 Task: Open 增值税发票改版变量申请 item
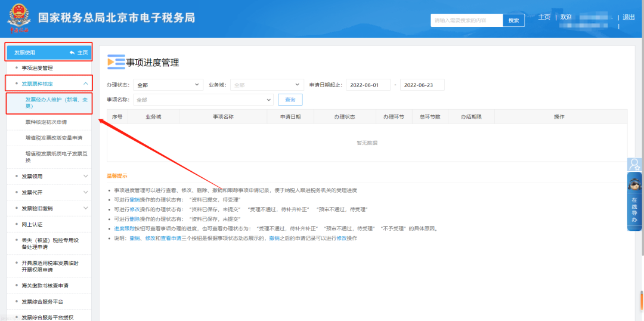pyautogui.click(x=54, y=138)
